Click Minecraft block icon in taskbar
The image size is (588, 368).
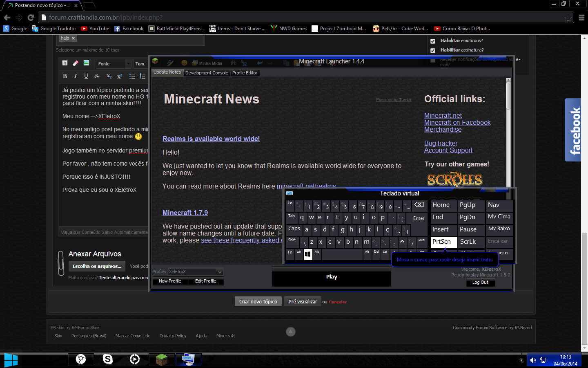162,359
